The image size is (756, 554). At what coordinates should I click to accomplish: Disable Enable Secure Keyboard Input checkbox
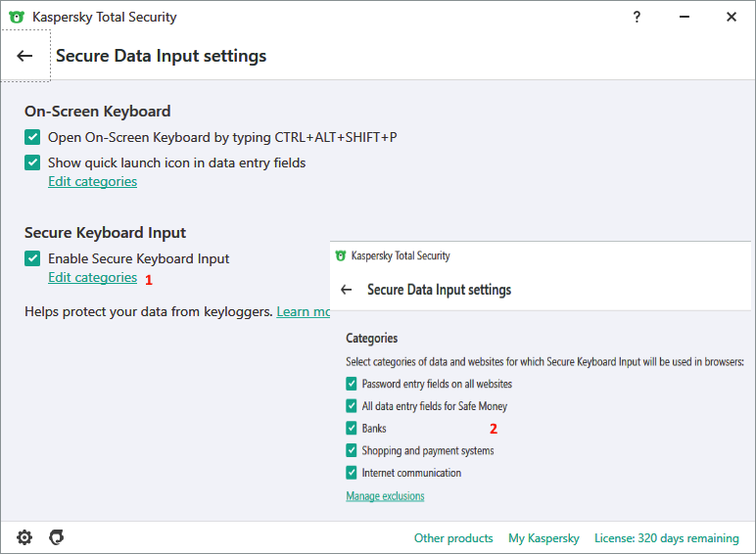click(x=32, y=258)
